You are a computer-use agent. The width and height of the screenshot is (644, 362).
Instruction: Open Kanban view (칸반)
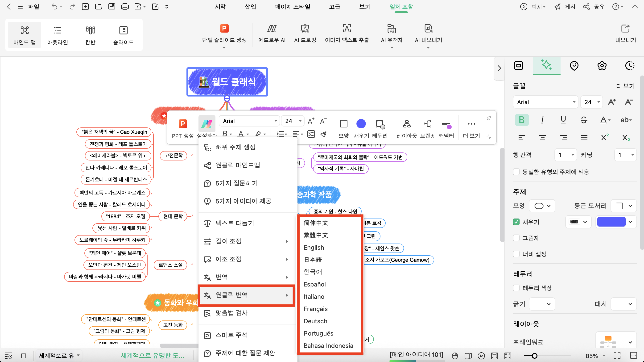pyautogui.click(x=90, y=35)
